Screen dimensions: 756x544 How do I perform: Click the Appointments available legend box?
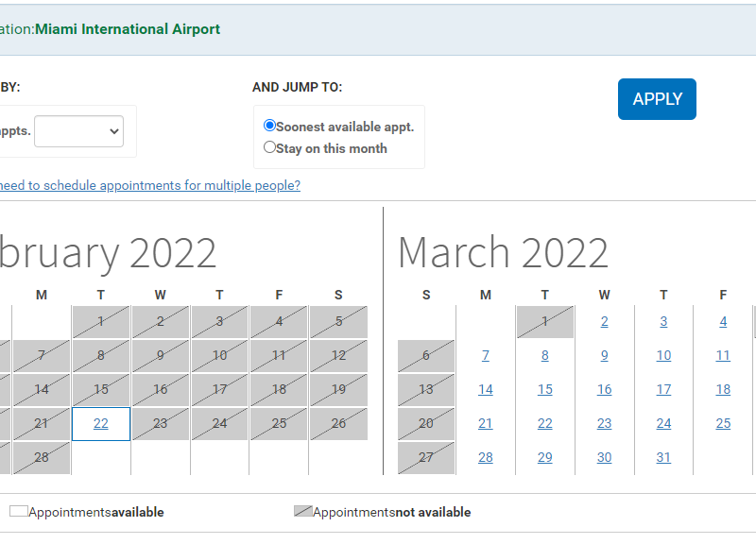(x=18, y=512)
